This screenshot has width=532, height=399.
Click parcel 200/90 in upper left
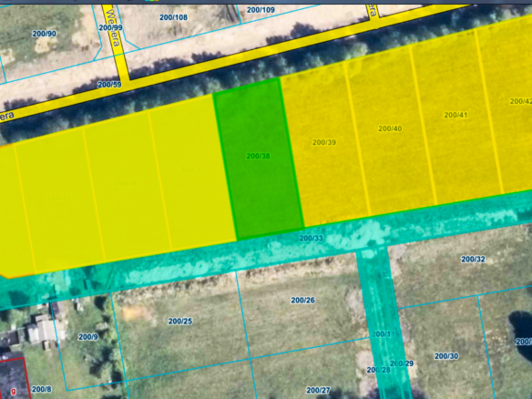44,34
